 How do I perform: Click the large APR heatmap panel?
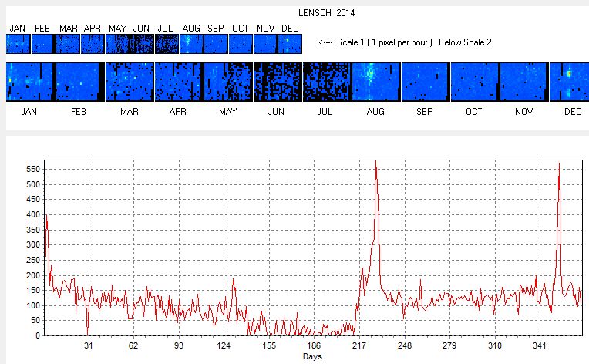177,82
